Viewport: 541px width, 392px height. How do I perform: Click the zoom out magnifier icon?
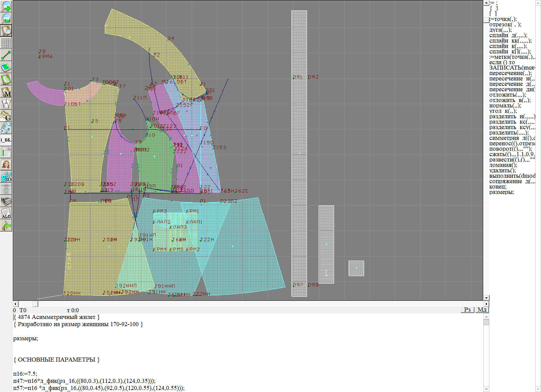point(6,18)
